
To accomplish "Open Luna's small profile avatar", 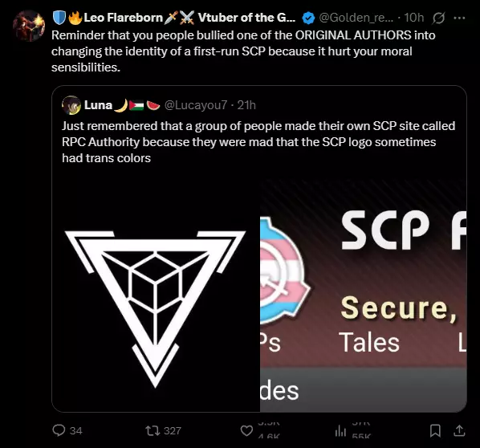I will coord(71,105).
